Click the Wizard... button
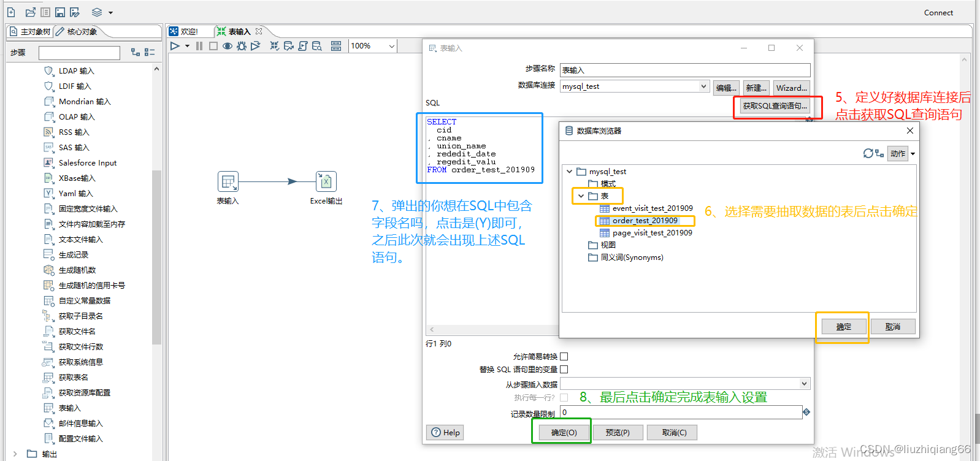980x461 pixels. [791, 88]
